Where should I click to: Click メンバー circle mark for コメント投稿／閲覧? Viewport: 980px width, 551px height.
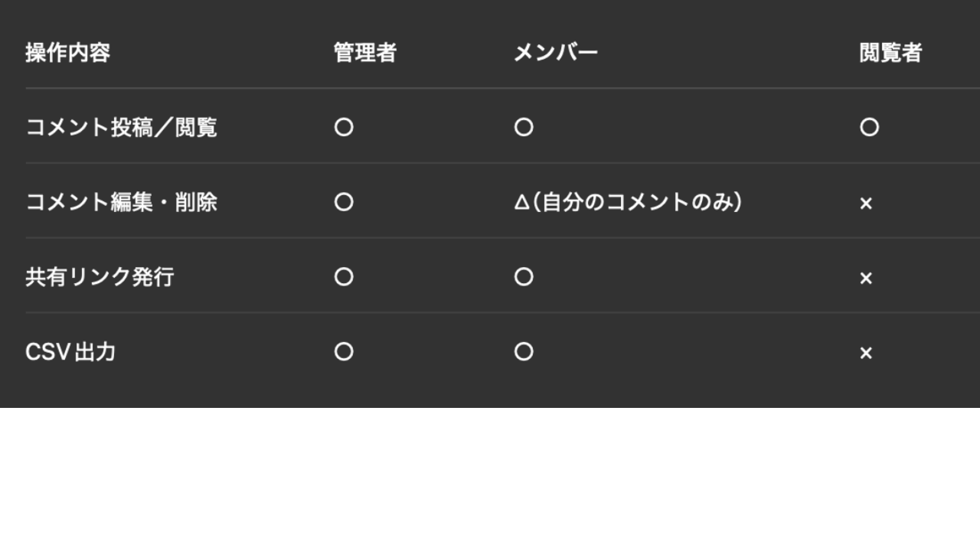(x=524, y=127)
